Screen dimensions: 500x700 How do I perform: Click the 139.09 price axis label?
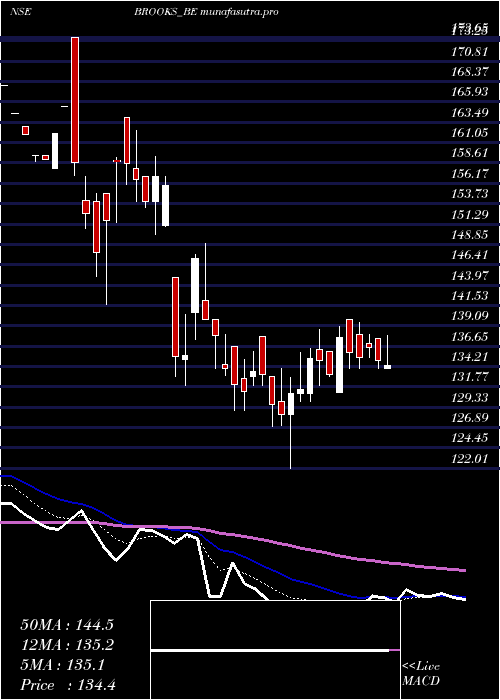[x=469, y=316]
